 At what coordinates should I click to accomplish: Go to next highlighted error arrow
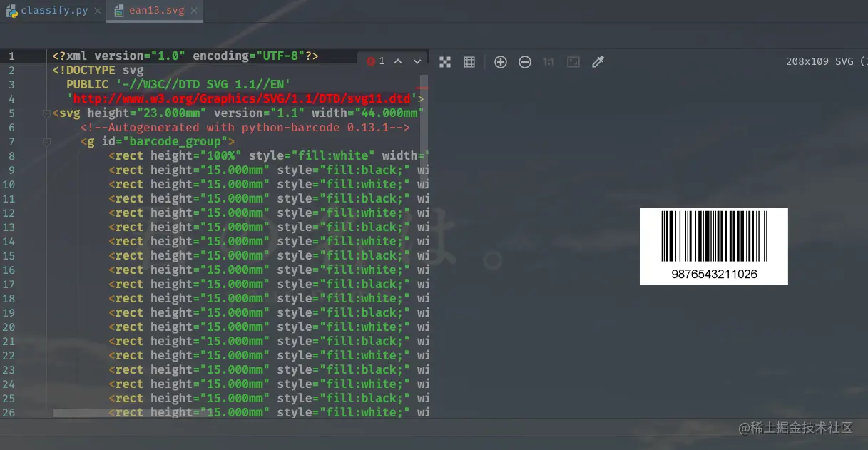pyautogui.click(x=418, y=61)
